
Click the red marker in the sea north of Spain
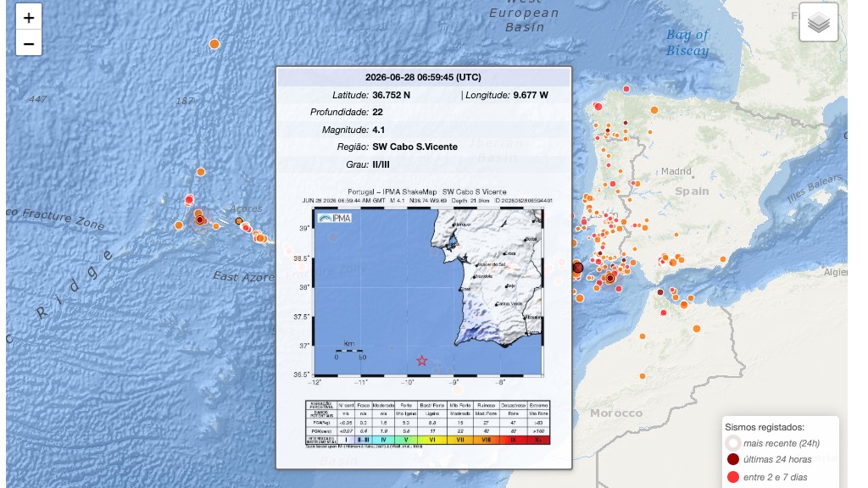pyautogui.click(x=626, y=88)
